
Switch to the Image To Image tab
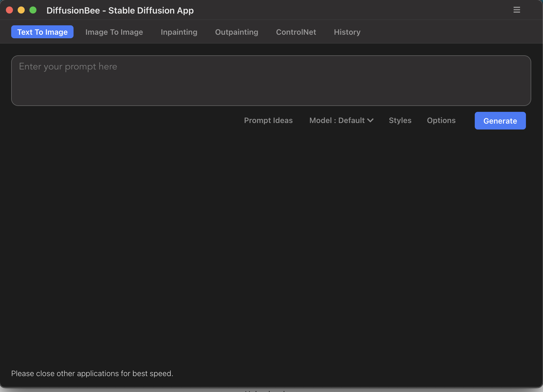tap(114, 32)
